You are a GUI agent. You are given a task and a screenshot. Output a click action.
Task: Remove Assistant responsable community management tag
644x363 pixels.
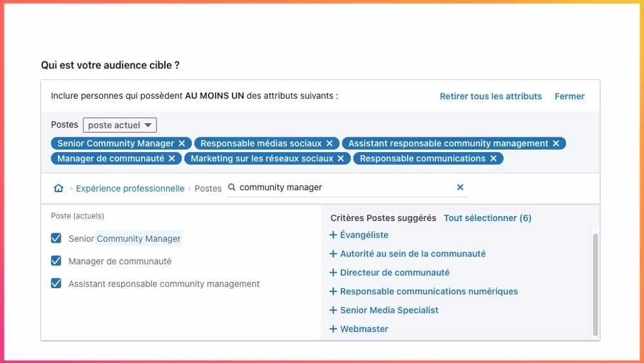(556, 144)
